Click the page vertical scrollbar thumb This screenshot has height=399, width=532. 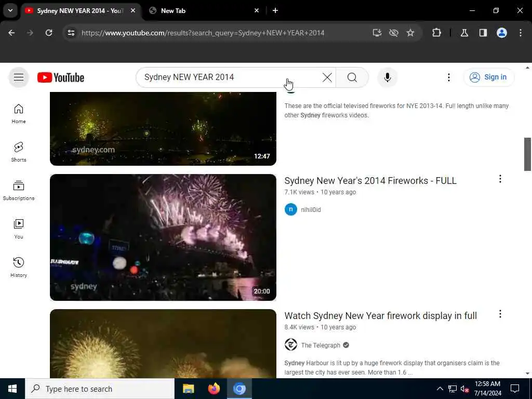(x=527, y=154)
